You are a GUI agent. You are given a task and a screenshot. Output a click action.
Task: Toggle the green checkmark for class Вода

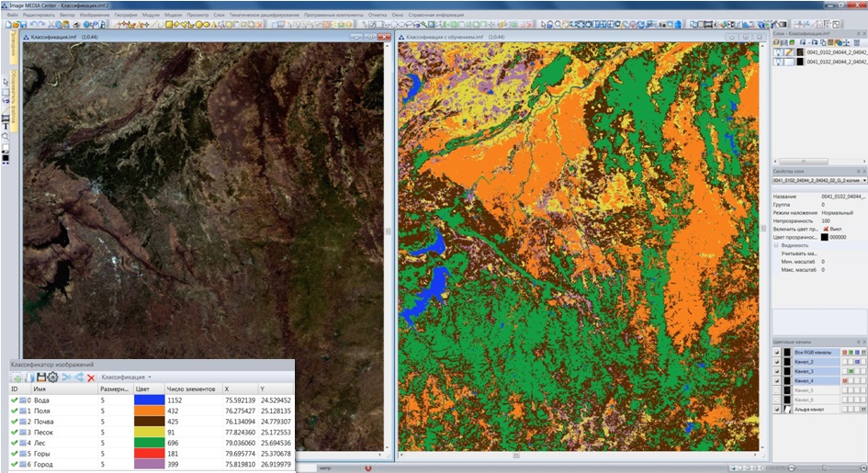click(15, 400)
